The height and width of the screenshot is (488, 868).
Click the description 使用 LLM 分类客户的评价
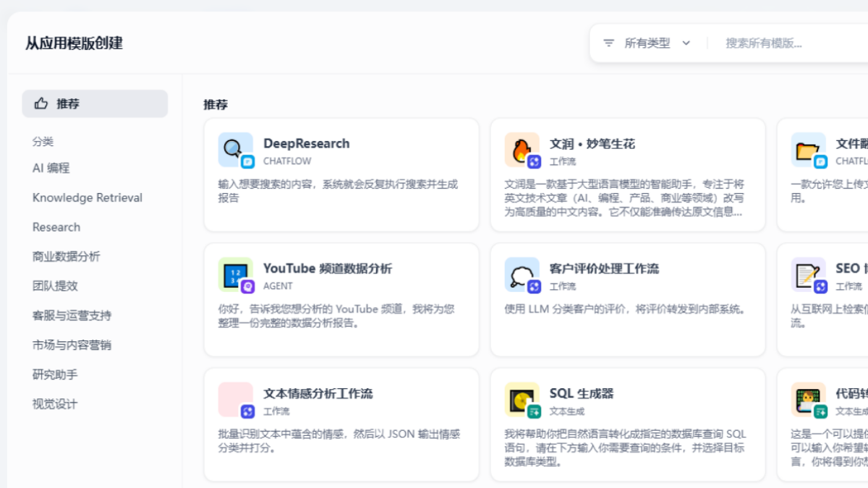pyautogui.click(x=625, y=309)
